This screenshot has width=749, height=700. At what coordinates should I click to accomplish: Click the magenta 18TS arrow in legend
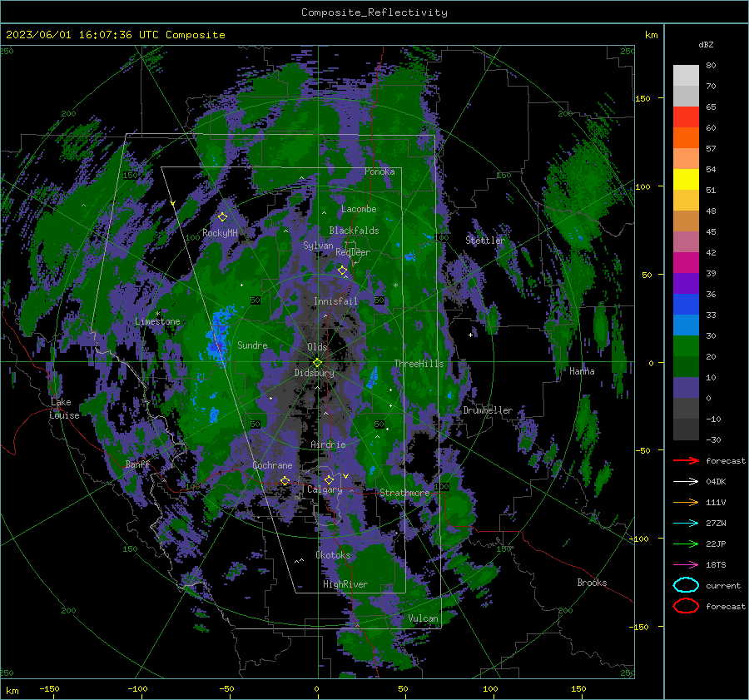(x=686, y=565)
